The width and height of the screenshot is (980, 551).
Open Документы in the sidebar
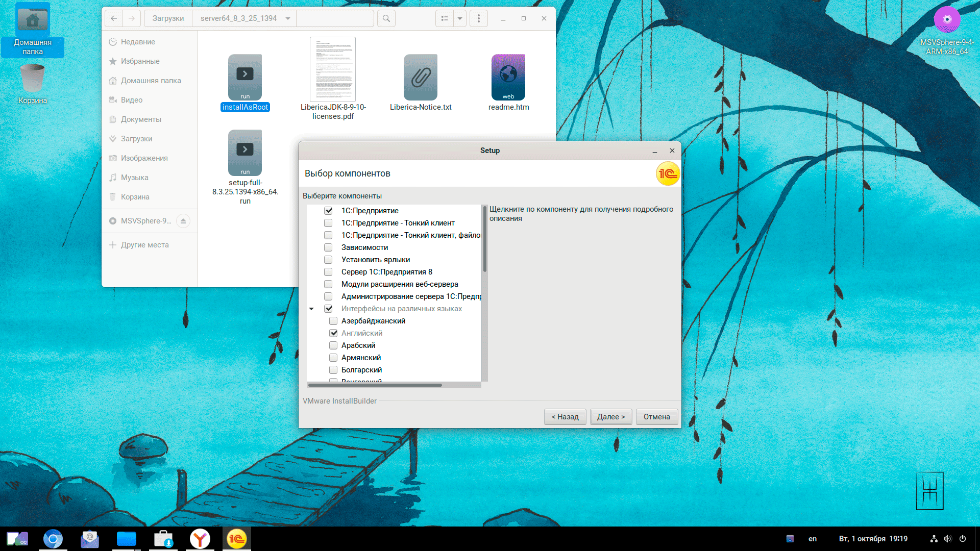point(141,119)
